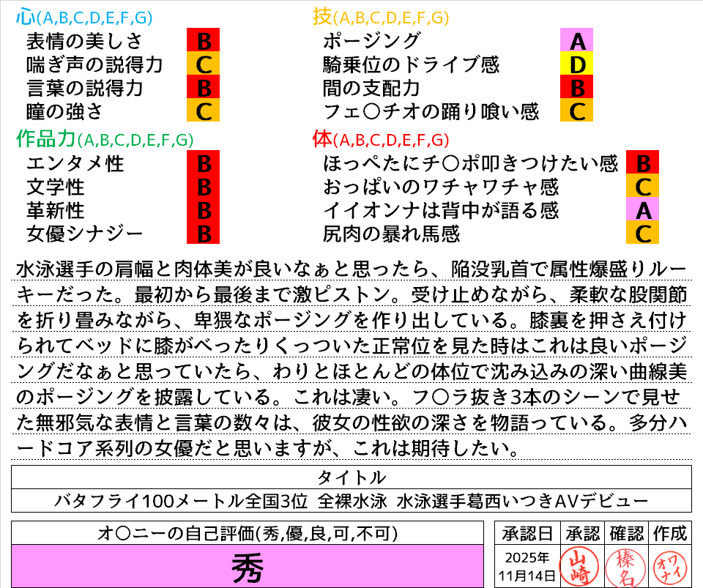Image resolution: width=703 pixels, height=588 pixels.
Task: Select the pink 秀 rating cell
Action: click(x=248, y=566)
